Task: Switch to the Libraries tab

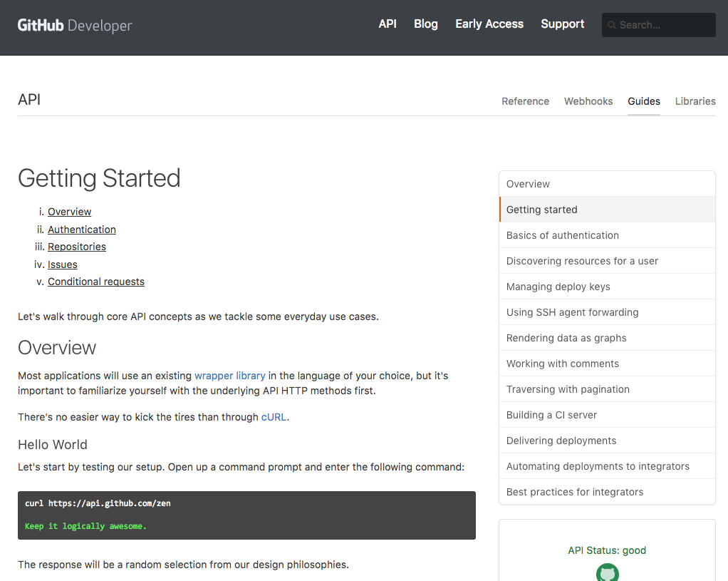Action: [x=695, y=101]
